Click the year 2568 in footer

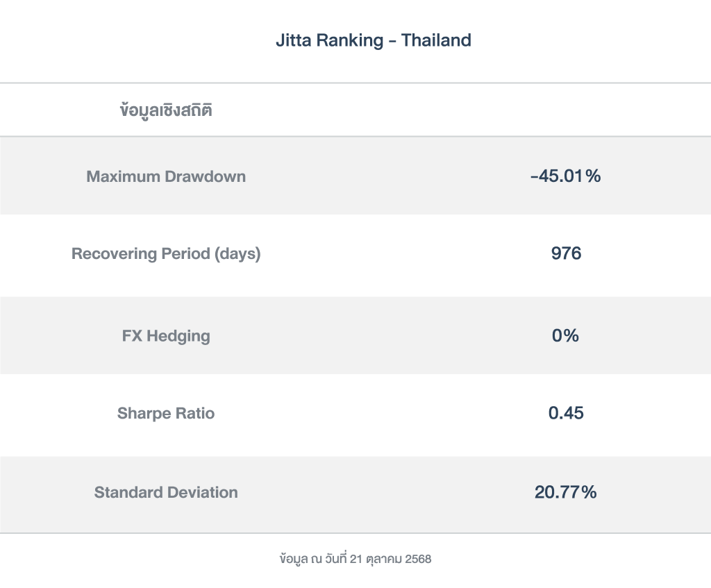click(x=418, y=559)
